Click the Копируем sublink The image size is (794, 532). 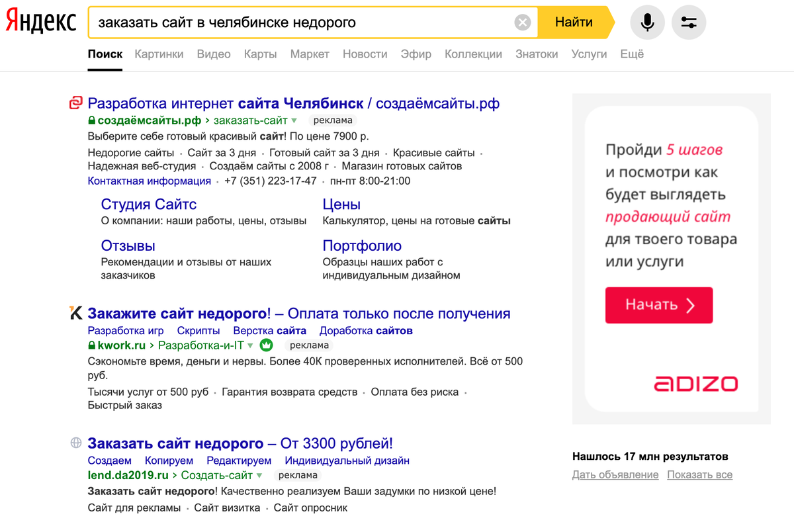[x=169, y=460]
